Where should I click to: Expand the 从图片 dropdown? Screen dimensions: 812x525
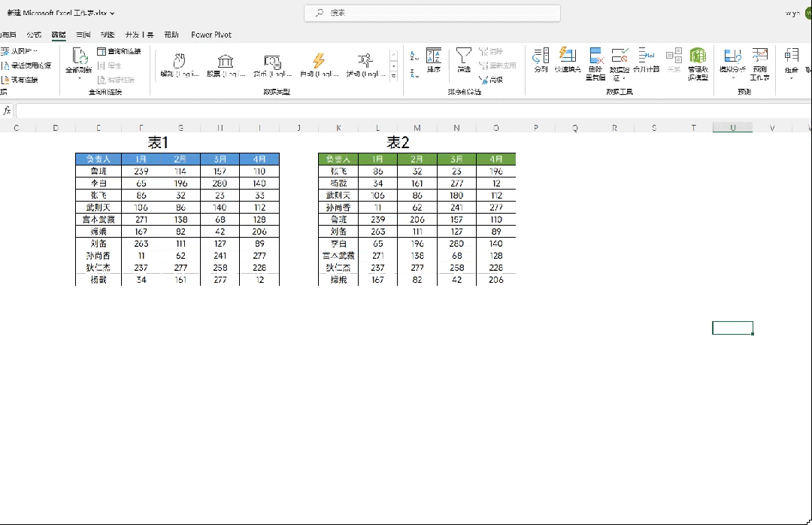pyautogui.click(x=35, y=51)
